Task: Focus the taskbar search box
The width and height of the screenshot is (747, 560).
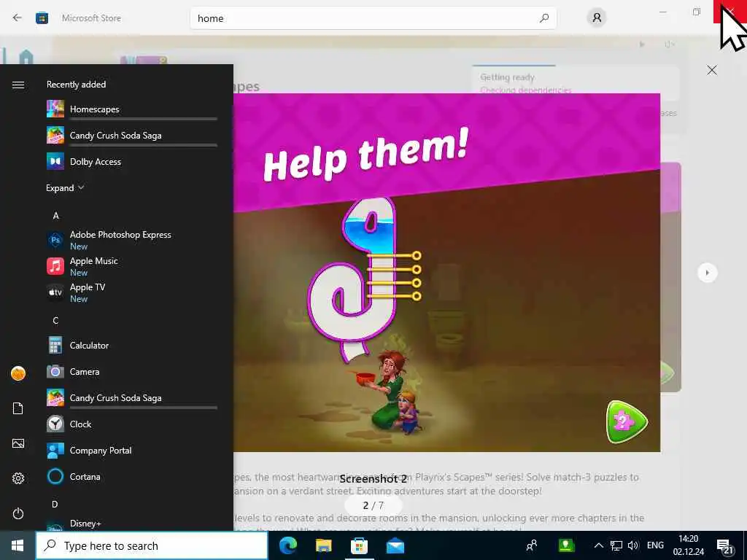Action: pyautogui.click(x=152, y=545)
